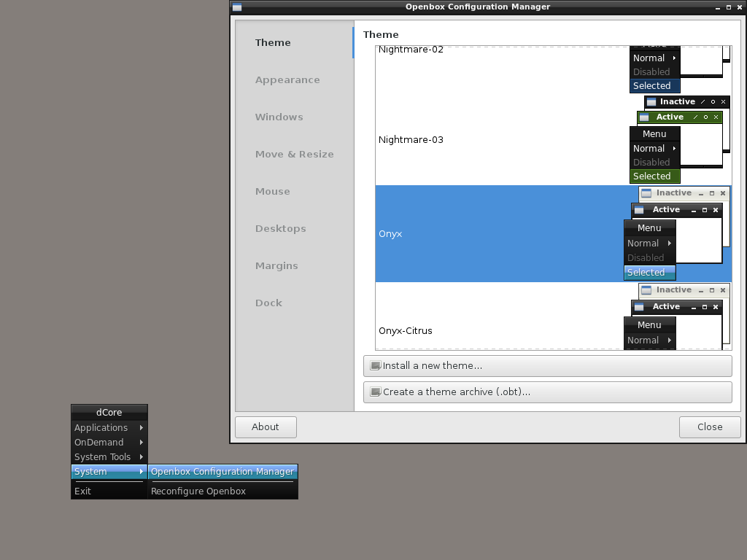The image size is (747, 560).
Task: Minimize the Openbox Configuration Manager window
Action: click(x=716, y=7)
